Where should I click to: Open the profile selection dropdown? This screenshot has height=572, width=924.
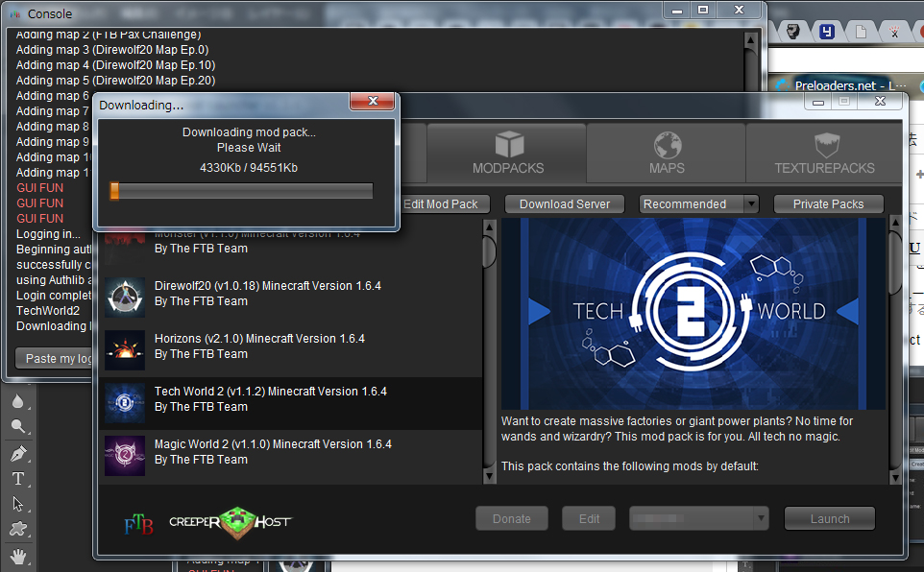click(699, 519)
